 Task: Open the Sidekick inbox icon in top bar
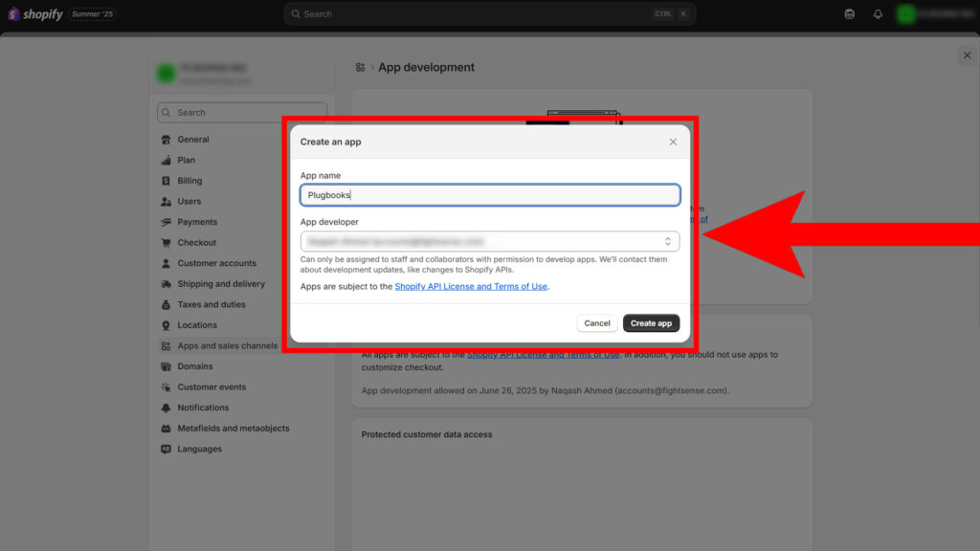[x=850, y=13]
